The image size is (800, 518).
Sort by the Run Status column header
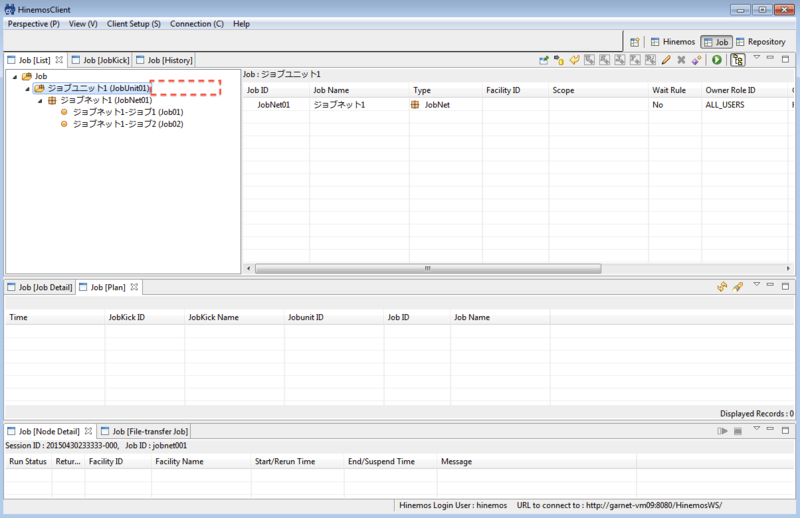28,461
